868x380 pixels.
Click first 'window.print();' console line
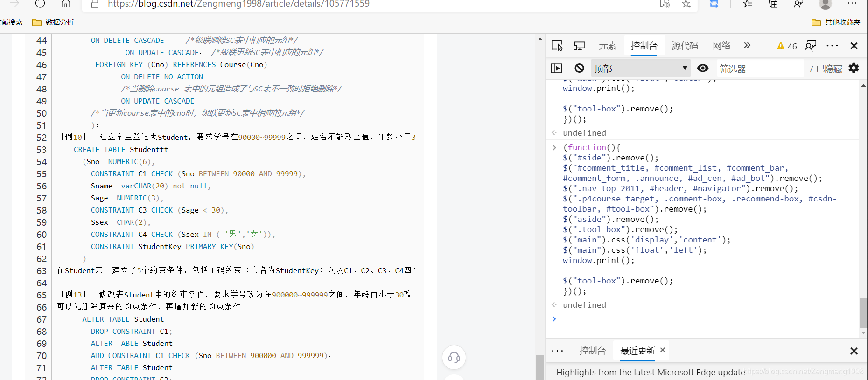point(599,88)
